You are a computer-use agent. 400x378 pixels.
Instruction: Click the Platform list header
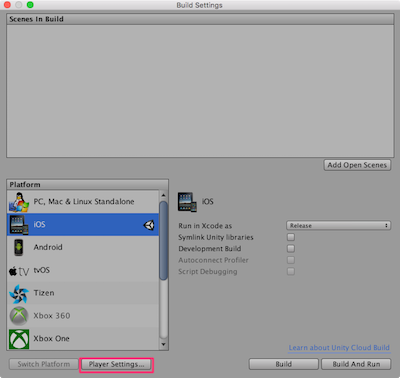(x=87, y=184)
